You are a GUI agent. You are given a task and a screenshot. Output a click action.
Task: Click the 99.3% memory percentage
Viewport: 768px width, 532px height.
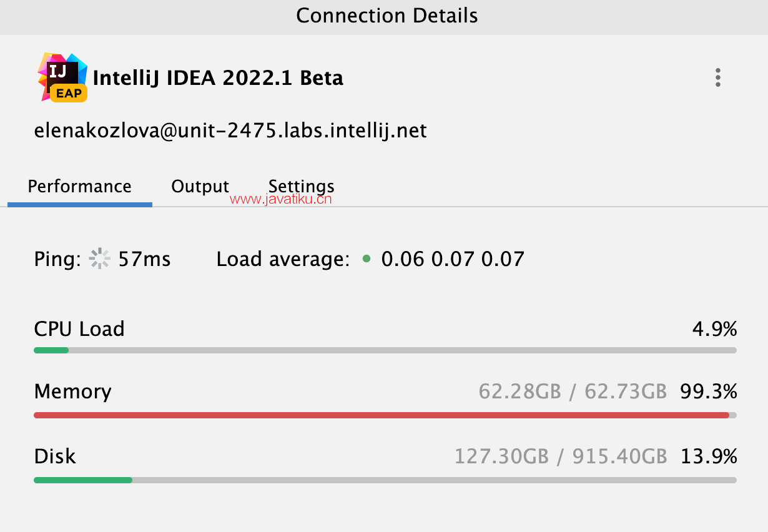pos(709,392)
